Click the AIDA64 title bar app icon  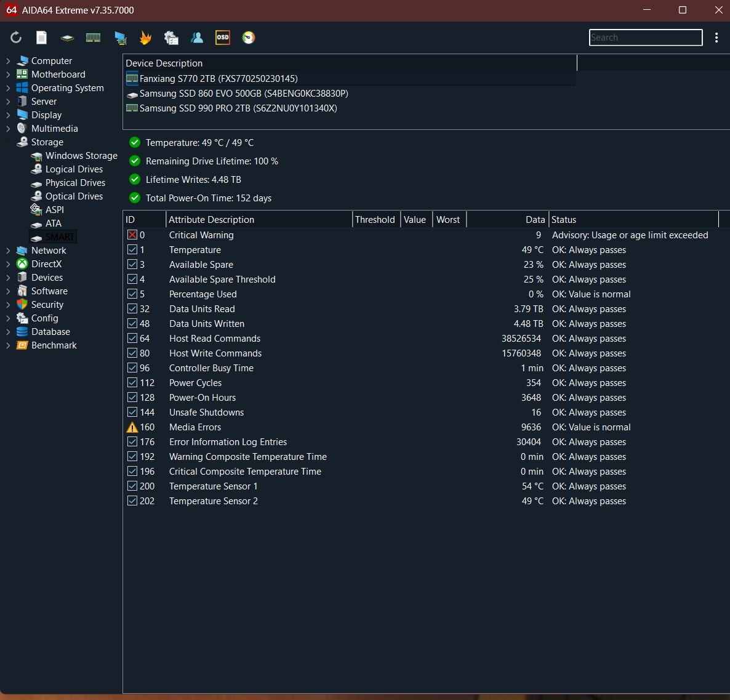pyautogui.click(x=11, y=10)
